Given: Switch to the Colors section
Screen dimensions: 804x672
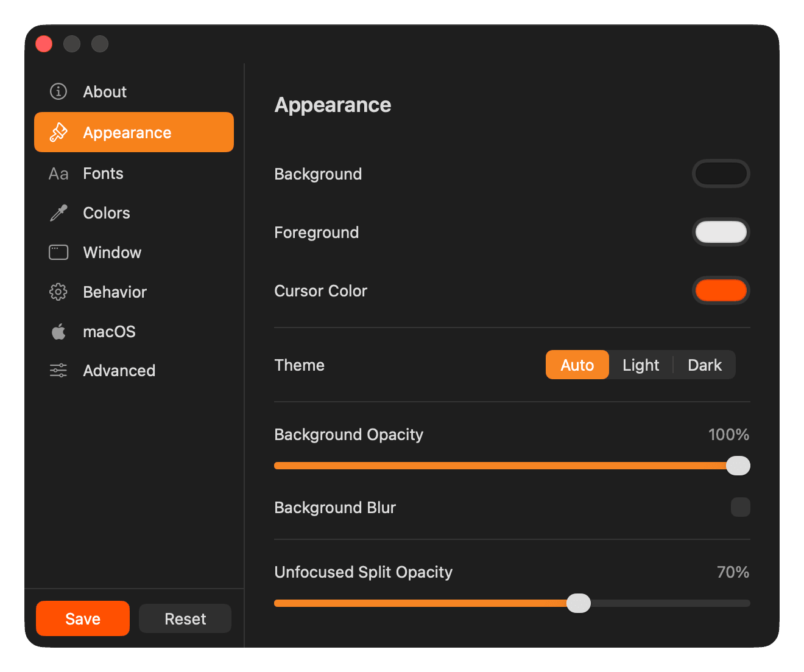Looking at the screenshot, I should [106, 212].
